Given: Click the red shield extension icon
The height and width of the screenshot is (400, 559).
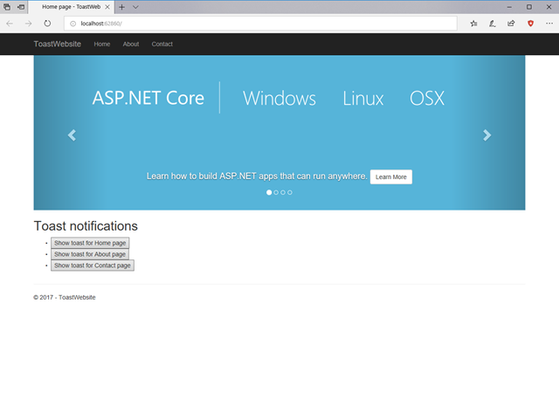Looking at the screenshot, I should [530, 24].
